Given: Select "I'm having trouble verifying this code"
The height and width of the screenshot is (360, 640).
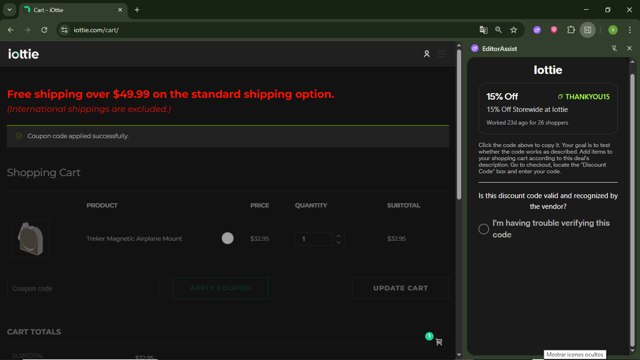Looking at the screenshot, I should click(484, 229).
